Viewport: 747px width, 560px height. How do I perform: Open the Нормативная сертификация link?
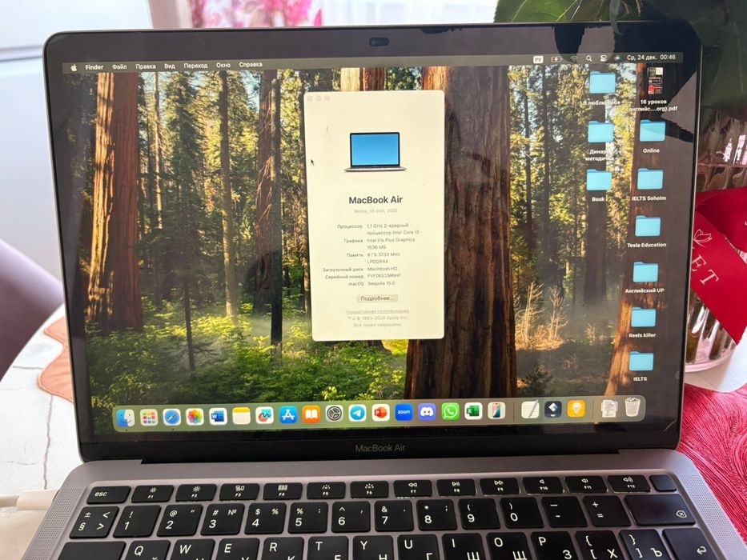coord(377,311)
